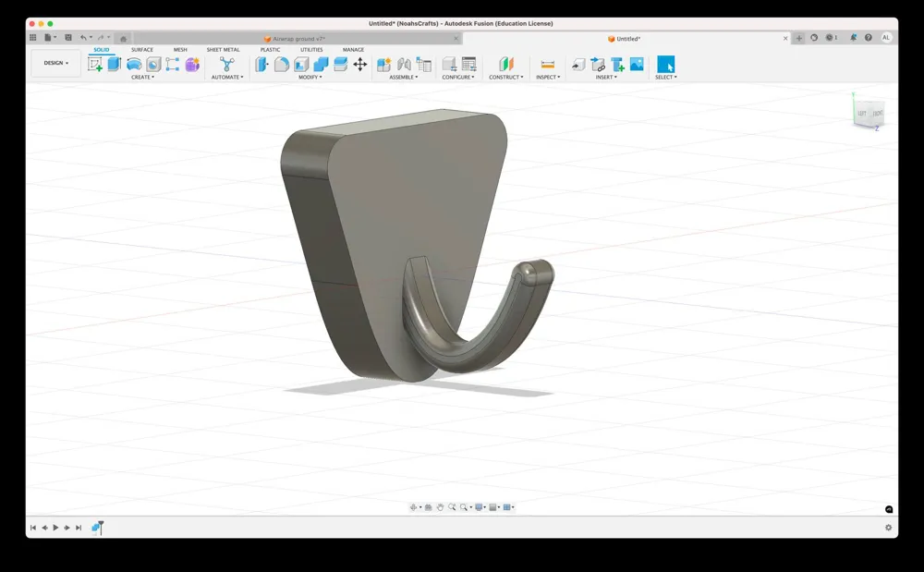The image size is (924, 572).
Task: Save the design with the floppy icon
Action: click(x=67, y=38)
